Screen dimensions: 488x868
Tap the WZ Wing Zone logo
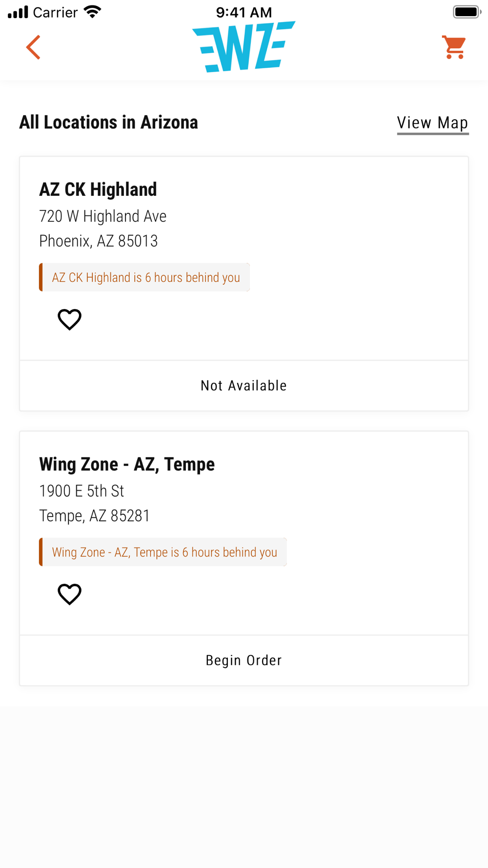pos(244,46)
